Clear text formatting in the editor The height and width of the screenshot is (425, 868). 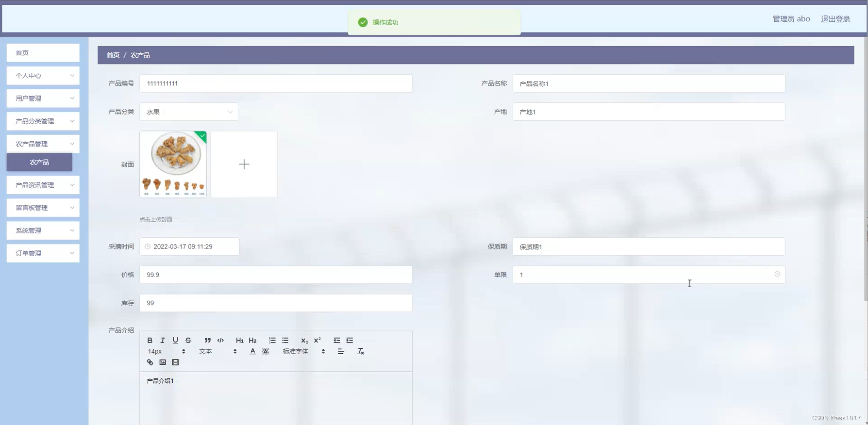coord(361,351)
